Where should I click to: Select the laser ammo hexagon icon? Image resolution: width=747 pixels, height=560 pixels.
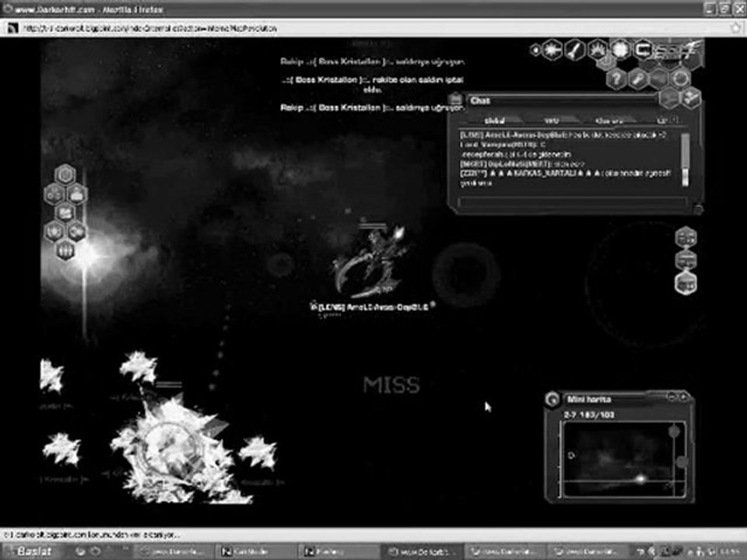(552, 50)
